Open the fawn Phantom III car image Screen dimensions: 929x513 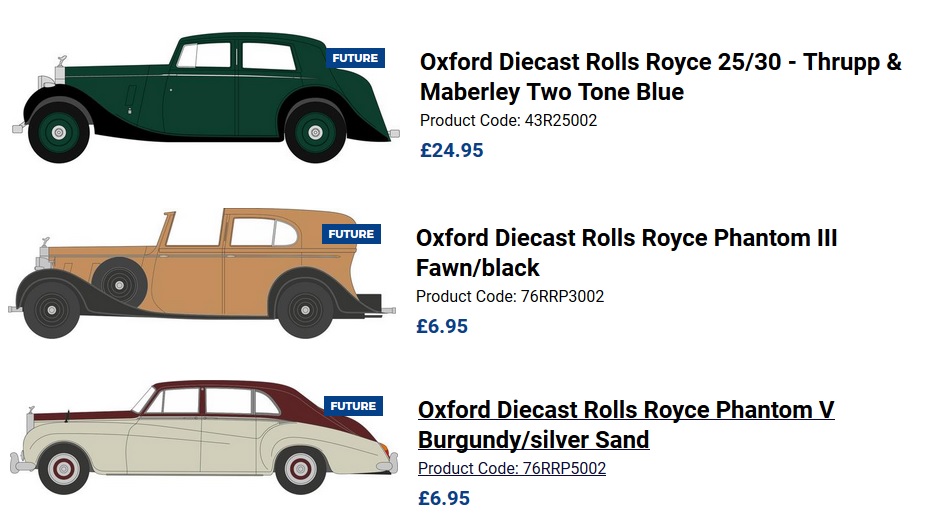(200, 272)
